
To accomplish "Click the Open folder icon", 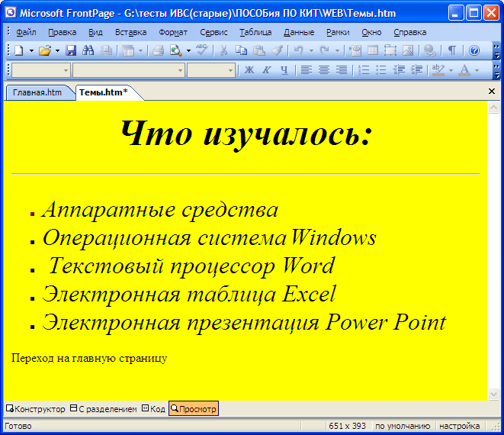I will [x=45, y=50].
